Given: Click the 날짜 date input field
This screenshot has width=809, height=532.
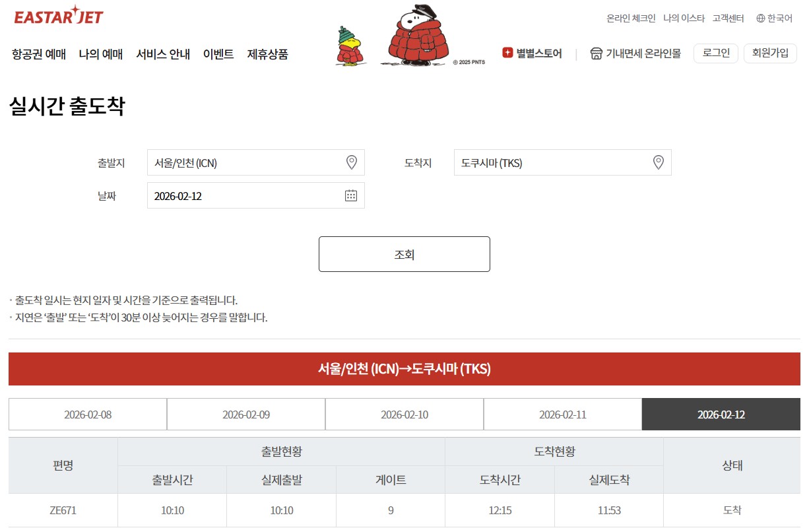Looking at the screenshot, I should tap(244, 196).
